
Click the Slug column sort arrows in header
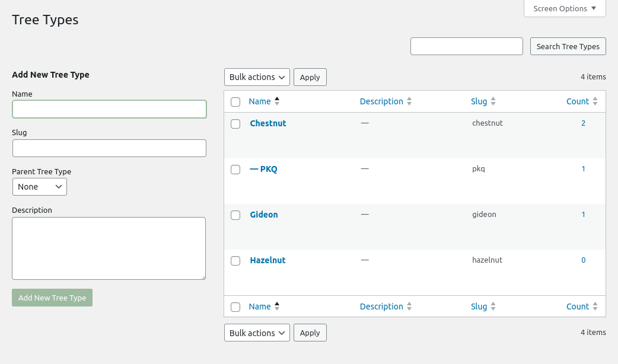point(493,102)
